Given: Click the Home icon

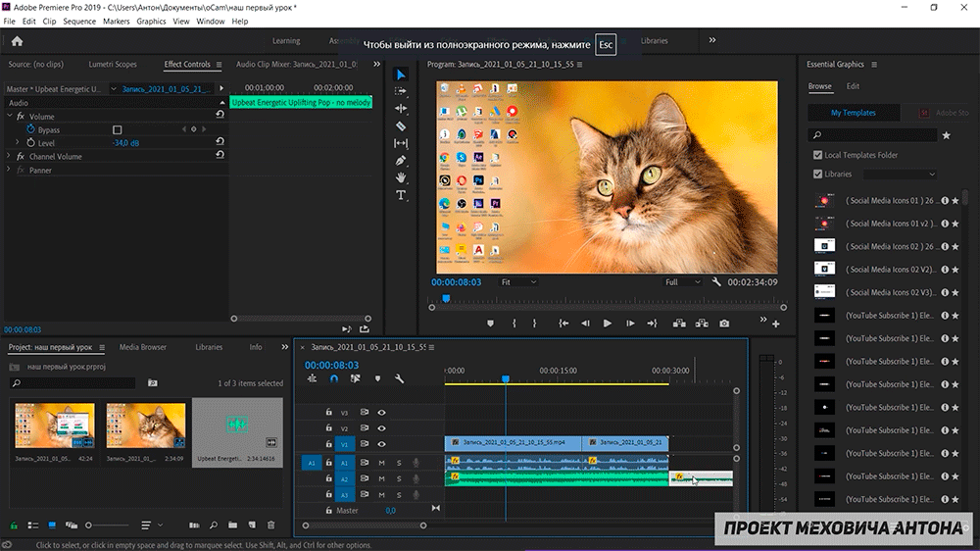Looking at the screenshot, I should coord(17,41).
